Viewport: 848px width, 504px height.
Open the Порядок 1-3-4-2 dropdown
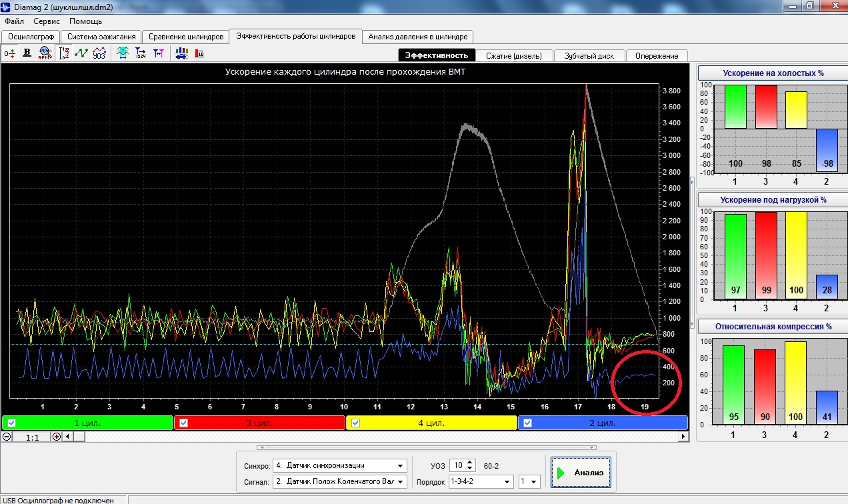point(507,481)
